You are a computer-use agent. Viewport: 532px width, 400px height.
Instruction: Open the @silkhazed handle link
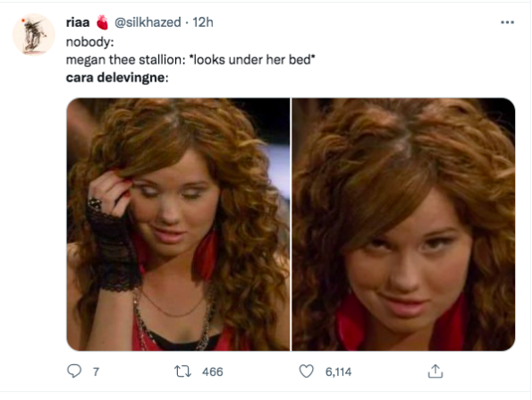(x=148, y=22)
